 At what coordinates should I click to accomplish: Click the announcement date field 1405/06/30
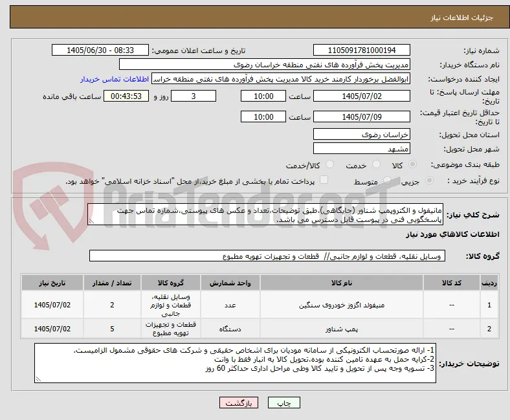click(x=100, y=50)
